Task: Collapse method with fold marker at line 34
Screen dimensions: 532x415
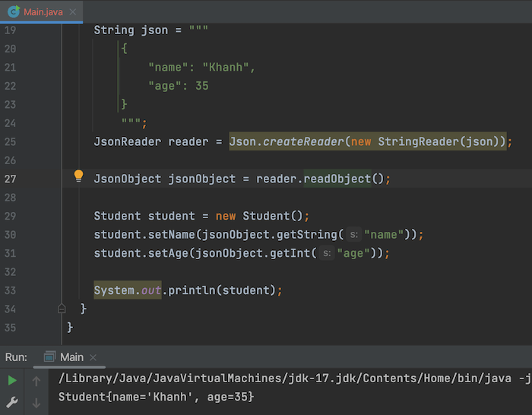Action: coord(62,309)
